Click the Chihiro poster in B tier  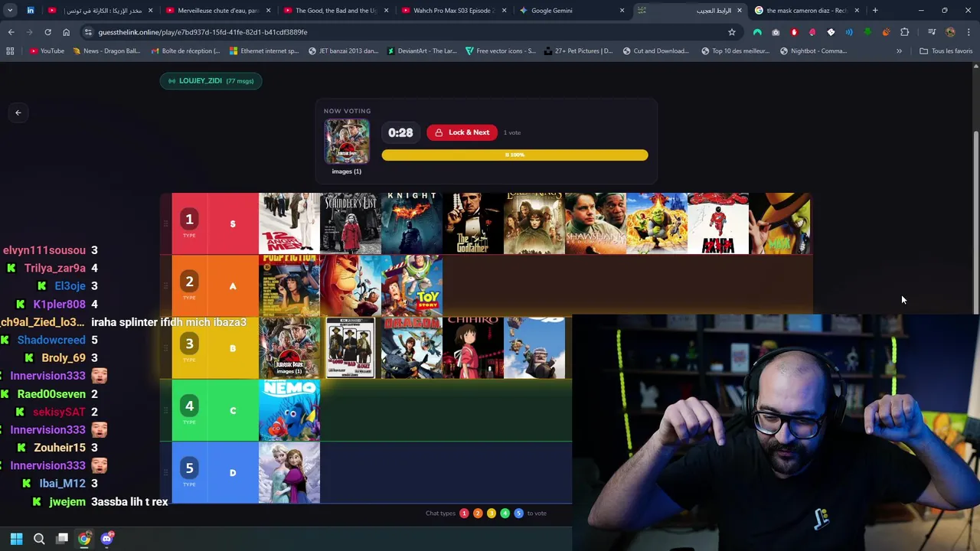473,348
